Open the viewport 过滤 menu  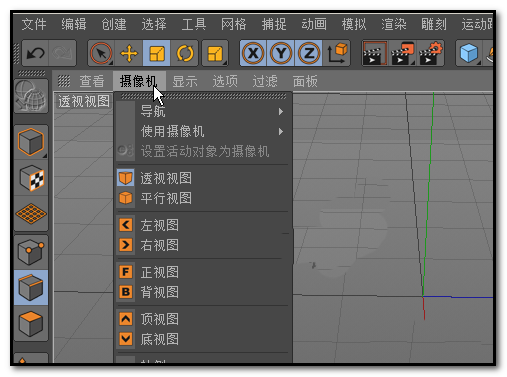point(265,81)
